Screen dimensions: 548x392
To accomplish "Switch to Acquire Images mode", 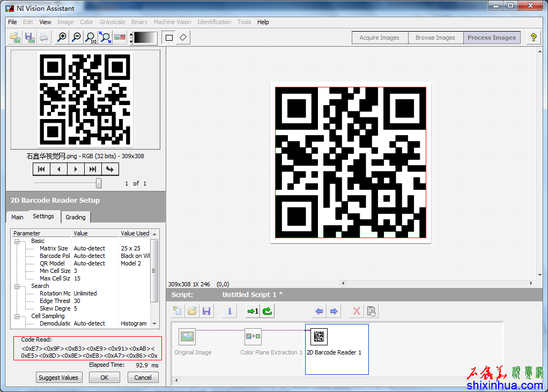I will pos(379,38).
